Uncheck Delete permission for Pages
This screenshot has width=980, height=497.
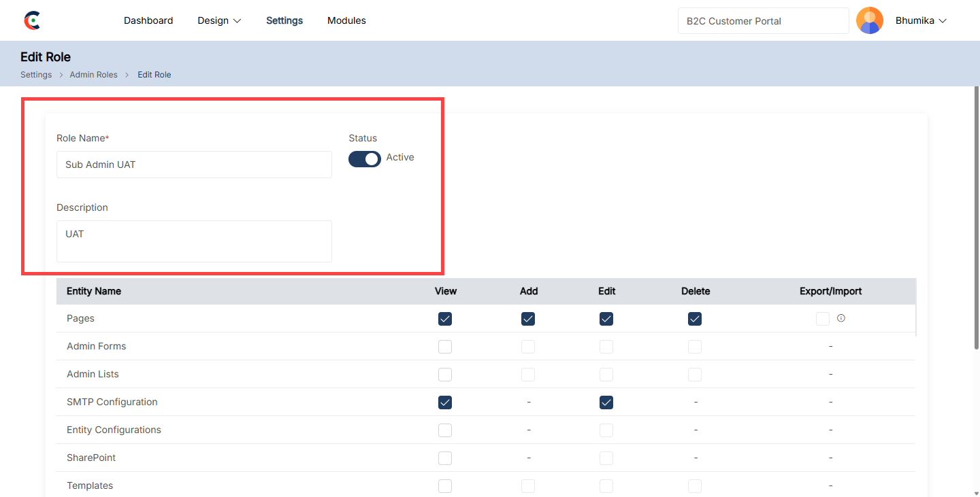click(x=694, y=319)
